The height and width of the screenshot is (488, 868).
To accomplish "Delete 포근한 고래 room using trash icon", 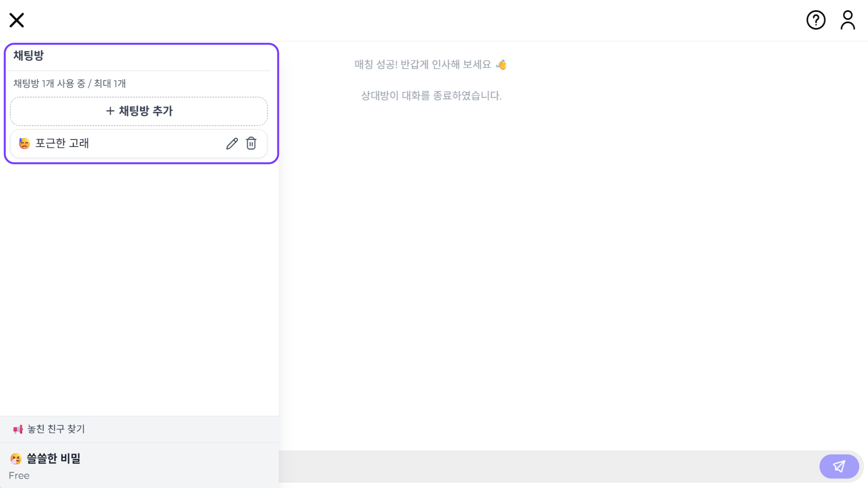I will click(x=251, y=144).
